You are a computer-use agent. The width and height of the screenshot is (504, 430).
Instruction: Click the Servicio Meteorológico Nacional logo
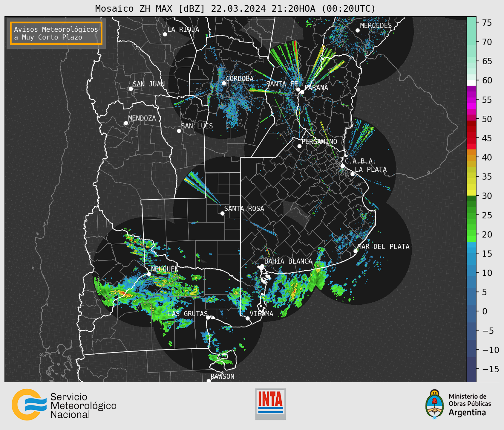point(64,405)
